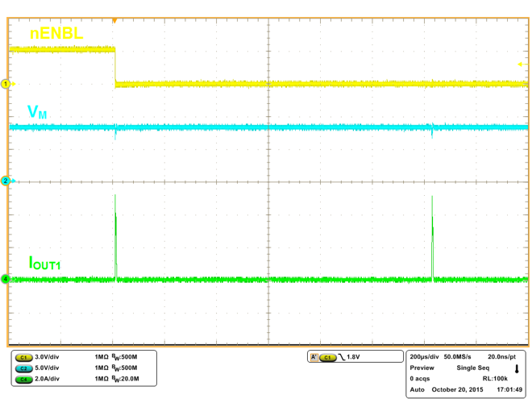This screenshot has height=399, width=532.
Task: Click the green channel 4 ground marker
Action: point(6,280)
